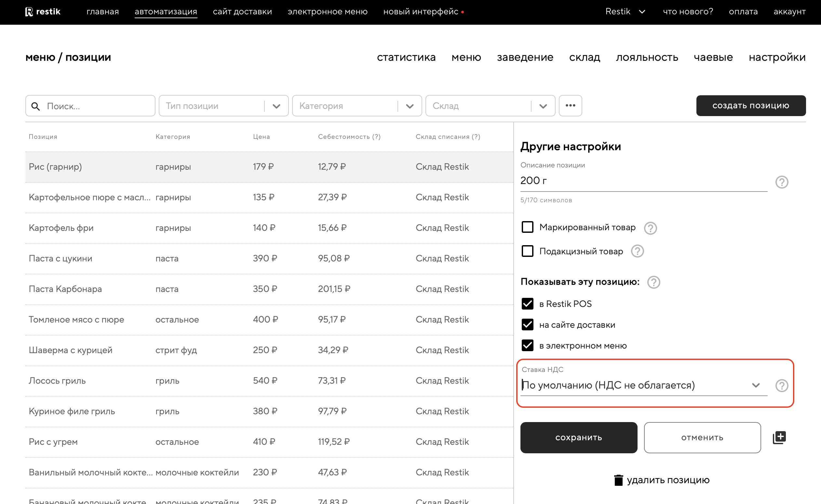Screen dimensions: 821x504
Task: Click the duplicate position icon
Action: click(779, 437)
